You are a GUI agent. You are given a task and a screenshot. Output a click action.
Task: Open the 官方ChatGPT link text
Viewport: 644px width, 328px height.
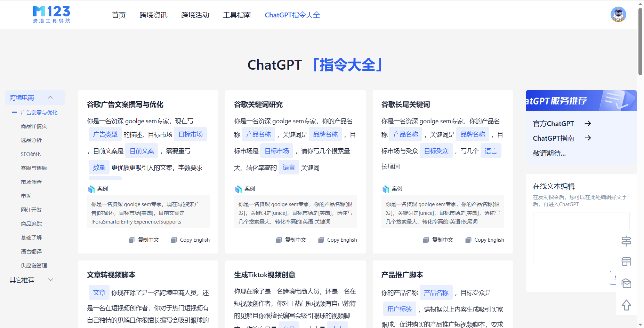pos(553,124)
